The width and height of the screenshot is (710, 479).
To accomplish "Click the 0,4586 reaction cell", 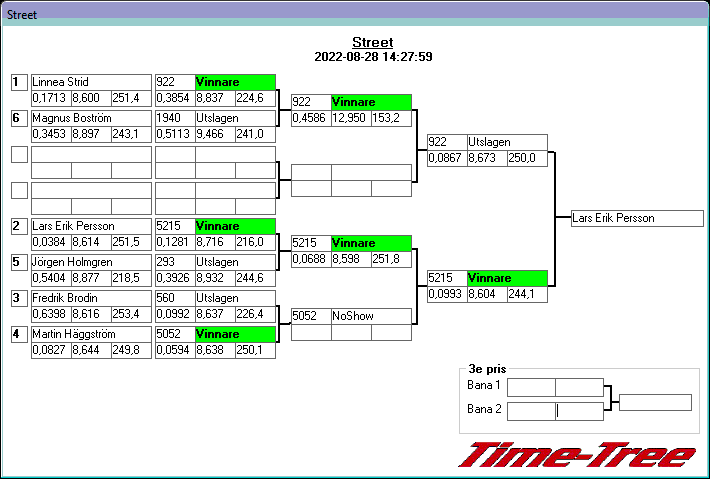I will click(311, 118).
